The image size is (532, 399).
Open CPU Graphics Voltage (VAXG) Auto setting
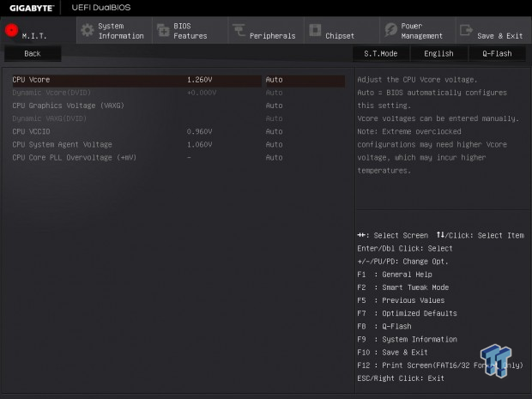[274, 106]
